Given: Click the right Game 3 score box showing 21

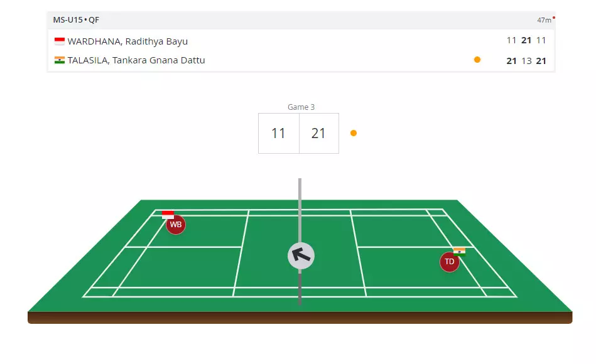Looking at the screenshot, I should pos(318,133).
